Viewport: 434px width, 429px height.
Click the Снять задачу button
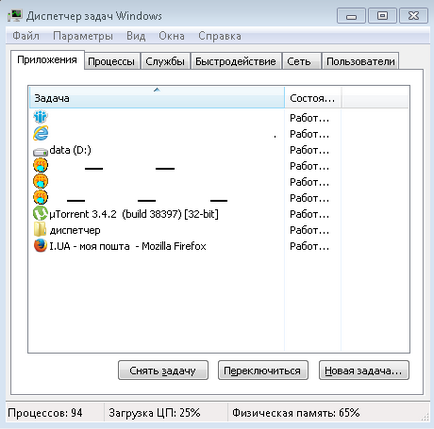tap(163, 370)
